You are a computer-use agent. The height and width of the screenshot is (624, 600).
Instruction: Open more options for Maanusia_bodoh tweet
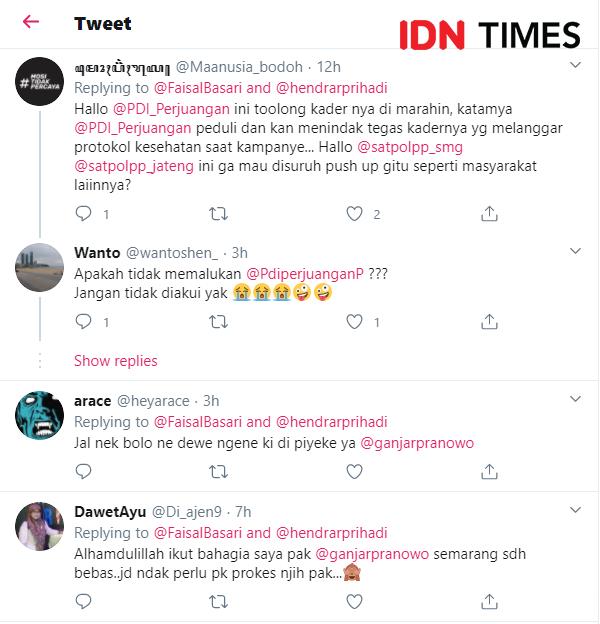(x=575, y=65)
